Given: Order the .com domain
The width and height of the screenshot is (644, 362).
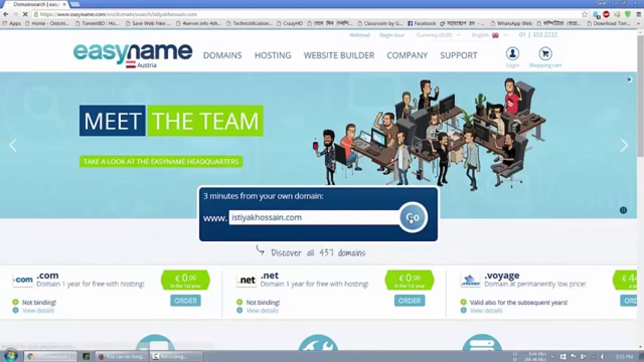Looking at the screenshot, I should pyautogui.click(x=186, y=301).
